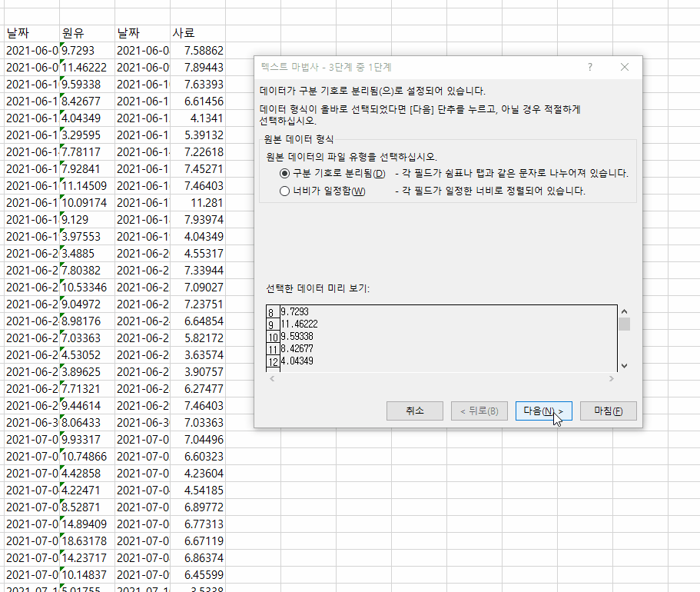Select spreadsheet cell with value 5.39132
The width and height of the screenshot is (700, 592).
point(197,135)
